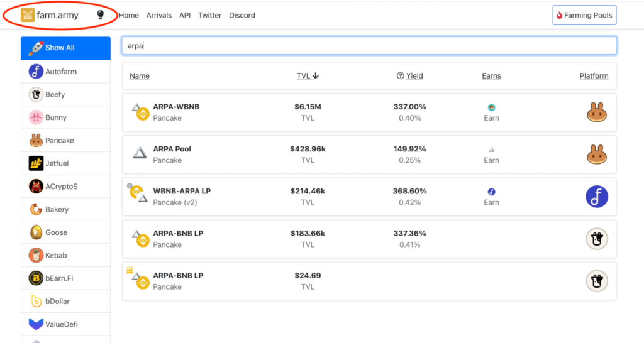Viewport: 644px width, 343px height.
Task: Click the ARPA-WBNB token pair icon
Action: 140,112
